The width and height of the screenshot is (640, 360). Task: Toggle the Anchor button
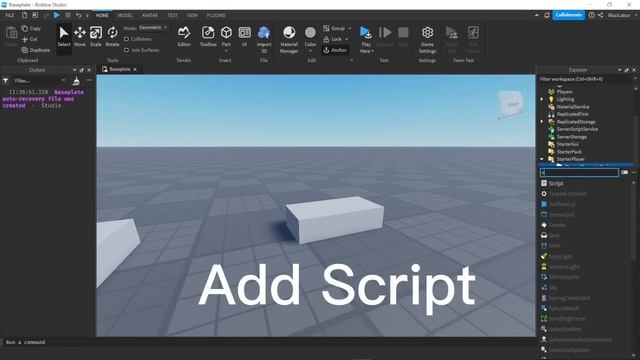[x=335, y=50]
